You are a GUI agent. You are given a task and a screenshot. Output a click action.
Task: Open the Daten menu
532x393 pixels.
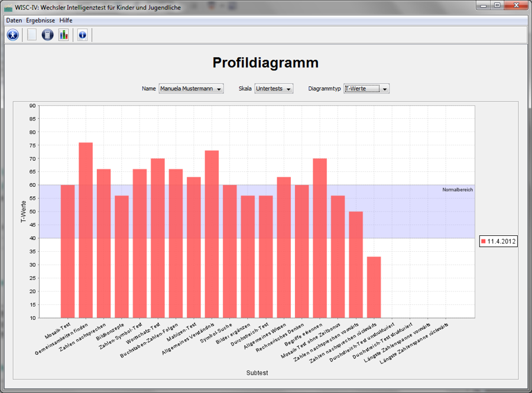[x=14, y=20]
